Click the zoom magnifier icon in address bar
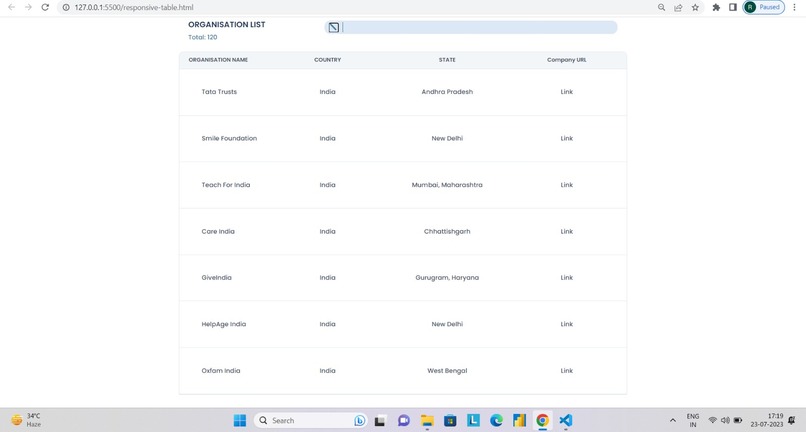Image resolution: width=806 pixels, height=432 pixels. click(662, 7)
